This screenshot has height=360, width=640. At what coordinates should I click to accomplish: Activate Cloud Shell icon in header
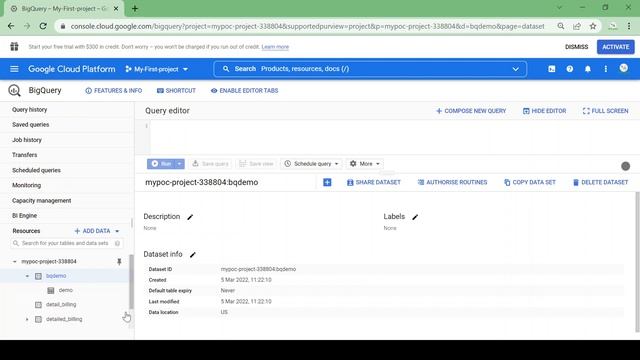pos(551,69)
